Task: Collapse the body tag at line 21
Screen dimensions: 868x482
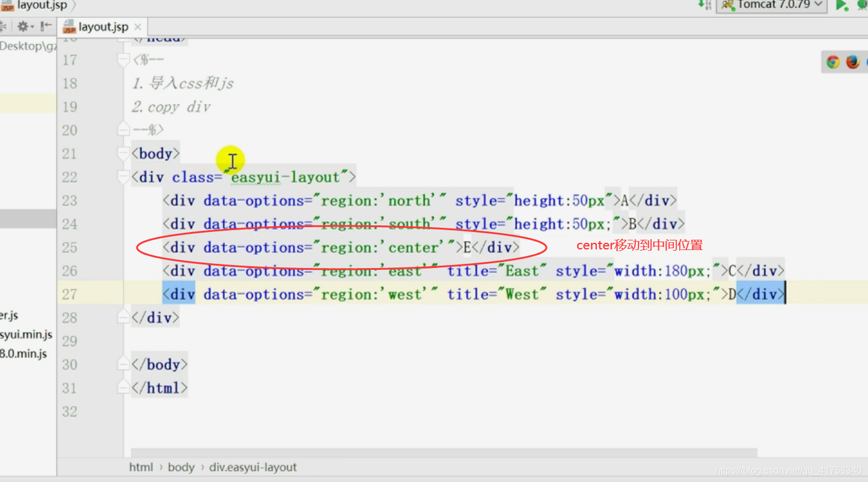Action: 124,154
